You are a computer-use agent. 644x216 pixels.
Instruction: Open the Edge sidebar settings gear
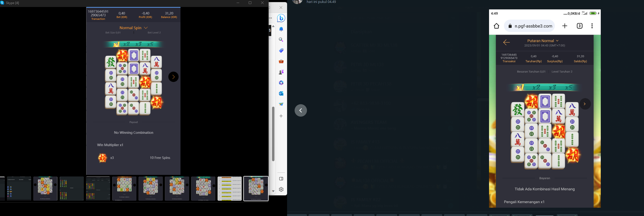point(281,189)
